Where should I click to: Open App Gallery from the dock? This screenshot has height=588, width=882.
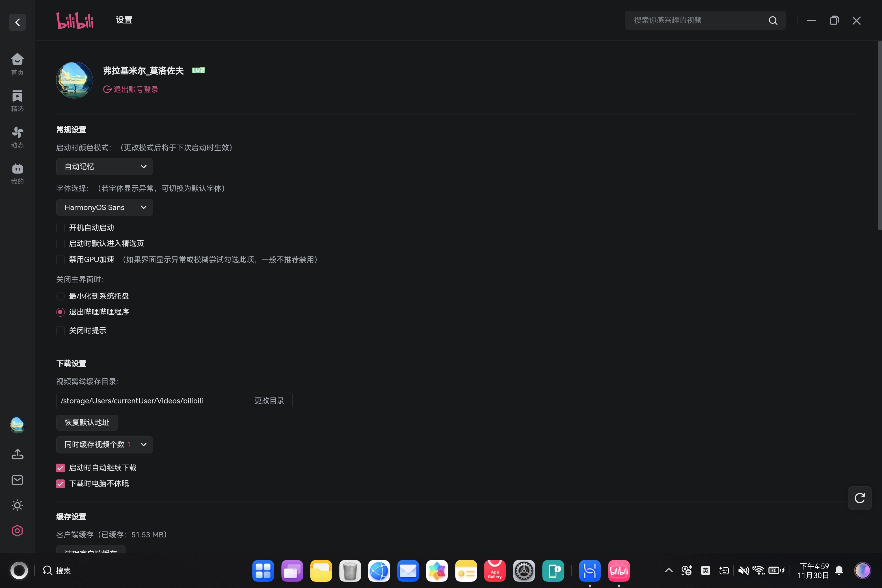tap(495, 571)
